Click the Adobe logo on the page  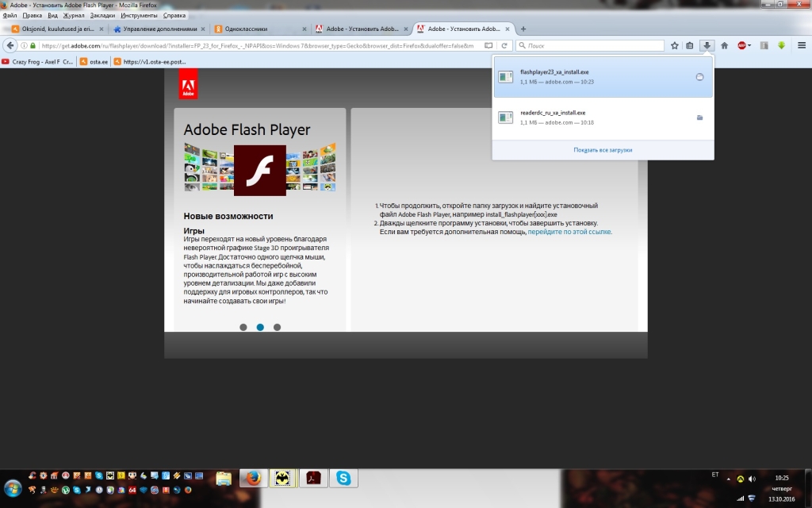pos(188,84)
